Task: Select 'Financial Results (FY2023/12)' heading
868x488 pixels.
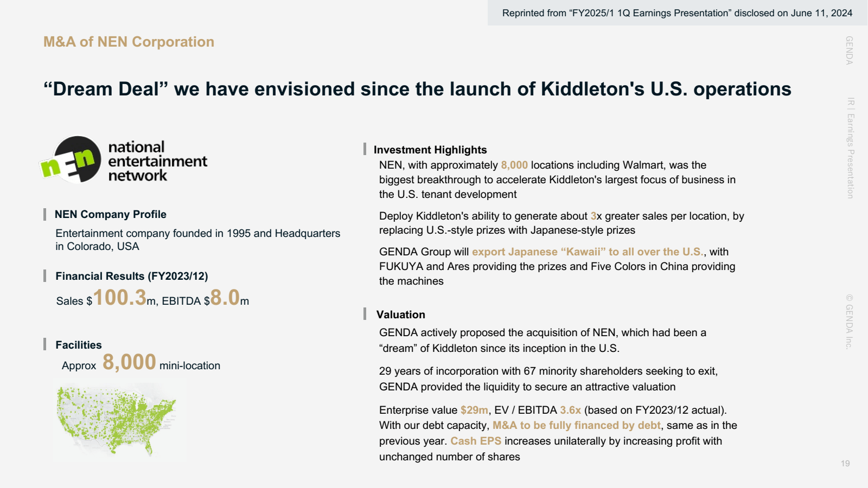Action: (x=132, y=276)
